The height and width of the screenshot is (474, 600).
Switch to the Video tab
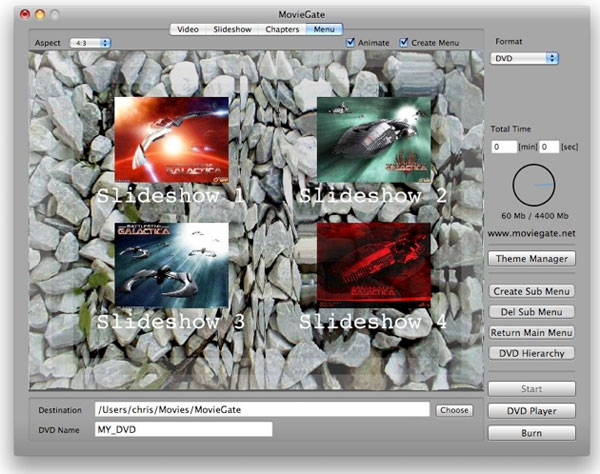pos(188,29)
